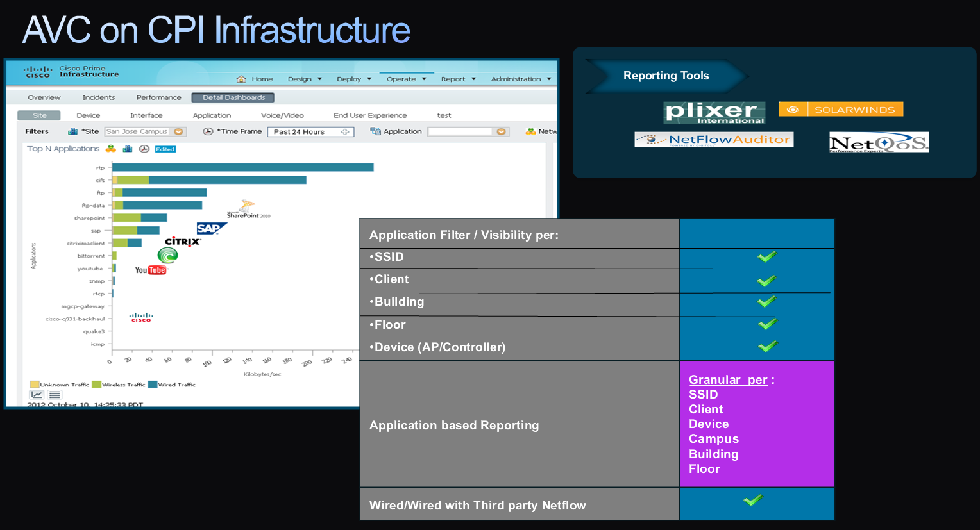This screenshot has height=530, width=980.
Task: Open the San Jose Campus site dropdown
Action: [x=178, y=131]
